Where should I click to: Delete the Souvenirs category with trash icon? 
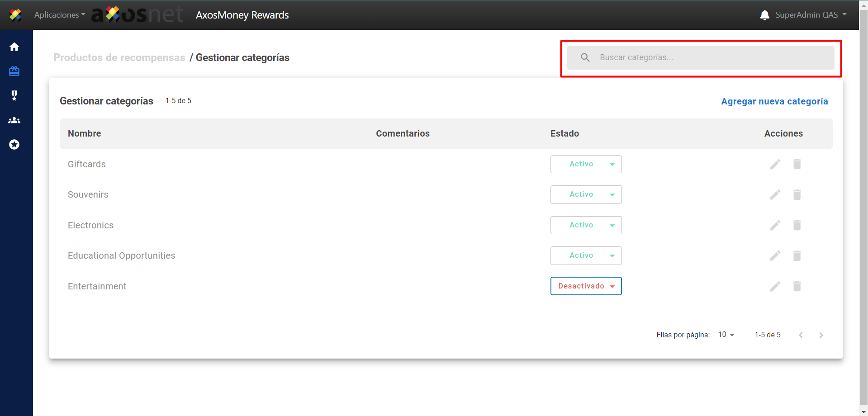pyautogui.click(x=797, y=194)
